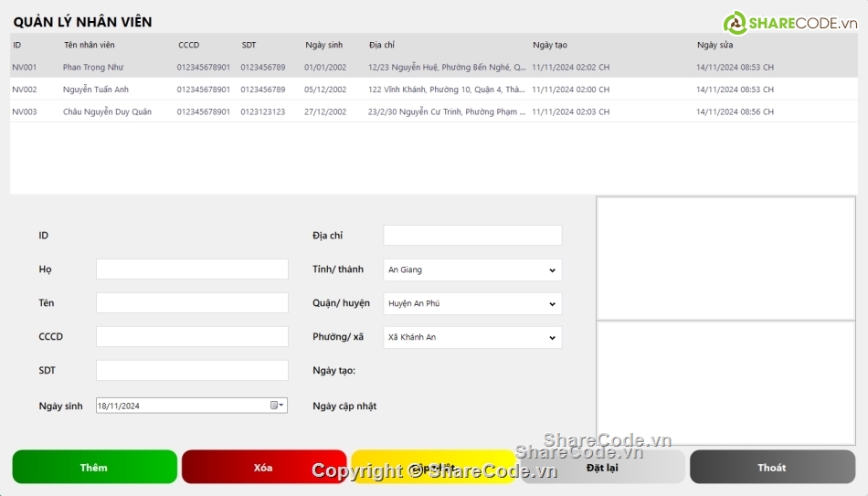The width and height of the screenshot is (868, 496).
Task: Select employee row NV001
Action: (x=434, y=67)
